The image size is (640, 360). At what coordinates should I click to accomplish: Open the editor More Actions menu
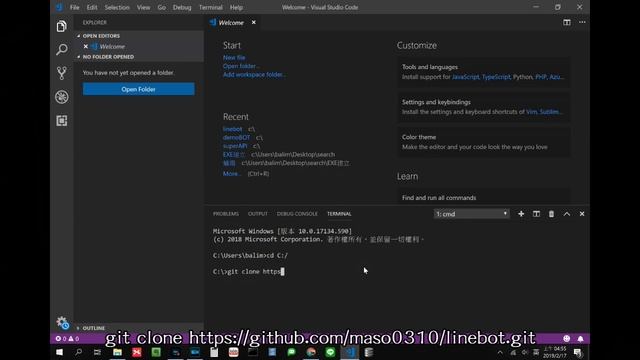[582, 22]
